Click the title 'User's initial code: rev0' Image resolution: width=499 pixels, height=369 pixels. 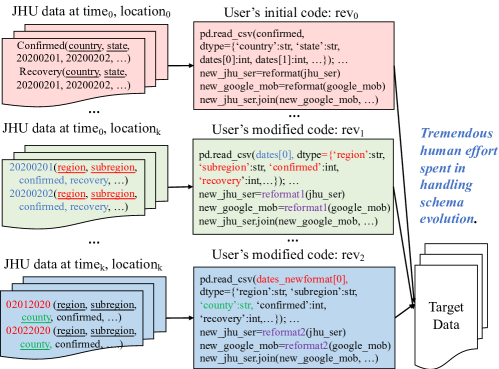[291, 13]
